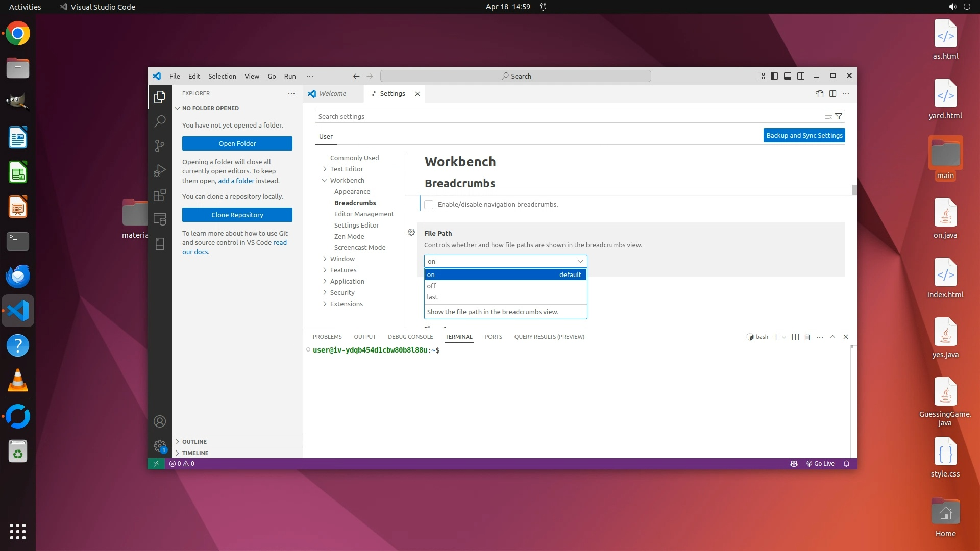Click the Manage gear icon

pos(160,446)
